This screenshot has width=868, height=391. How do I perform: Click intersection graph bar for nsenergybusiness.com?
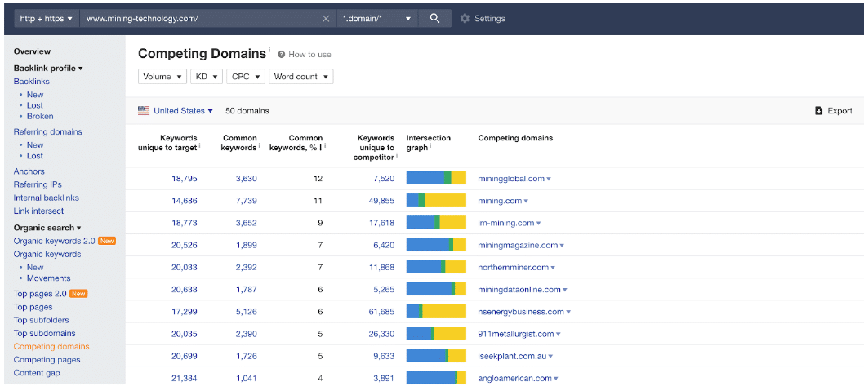click(x=436, y=311)
